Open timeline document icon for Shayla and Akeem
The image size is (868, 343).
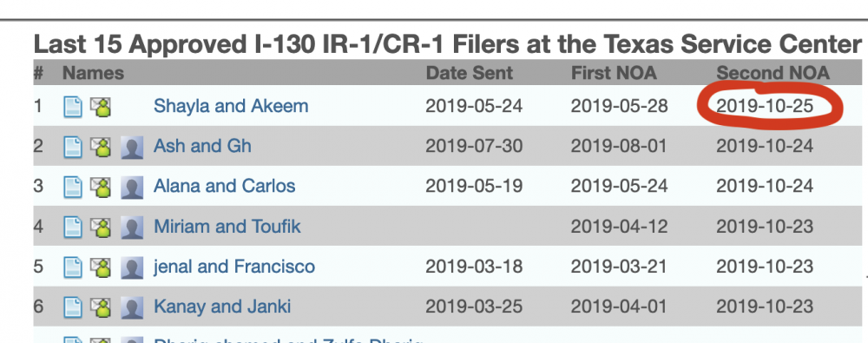coord(73,107)
